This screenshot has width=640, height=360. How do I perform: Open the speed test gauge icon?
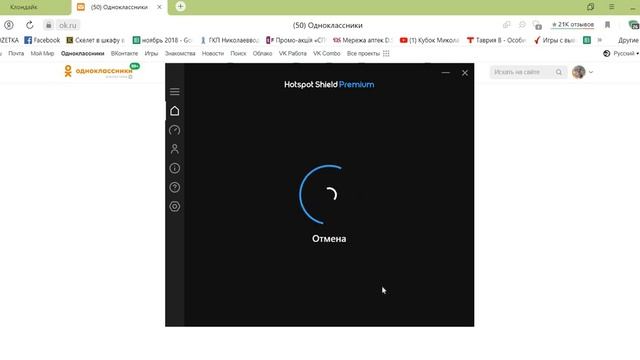[x=175, y=130]
